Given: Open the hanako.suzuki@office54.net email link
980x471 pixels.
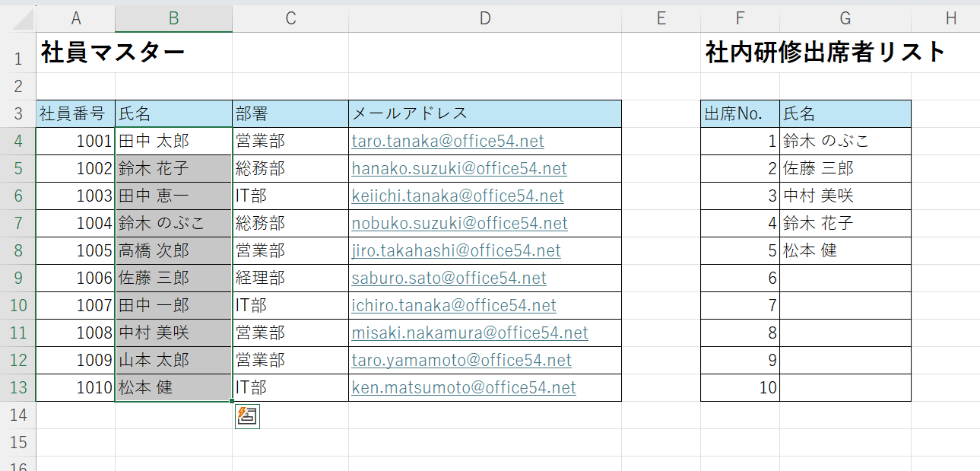Looking at the screenshot, I should pyautogui.click(x=459, y=169).
